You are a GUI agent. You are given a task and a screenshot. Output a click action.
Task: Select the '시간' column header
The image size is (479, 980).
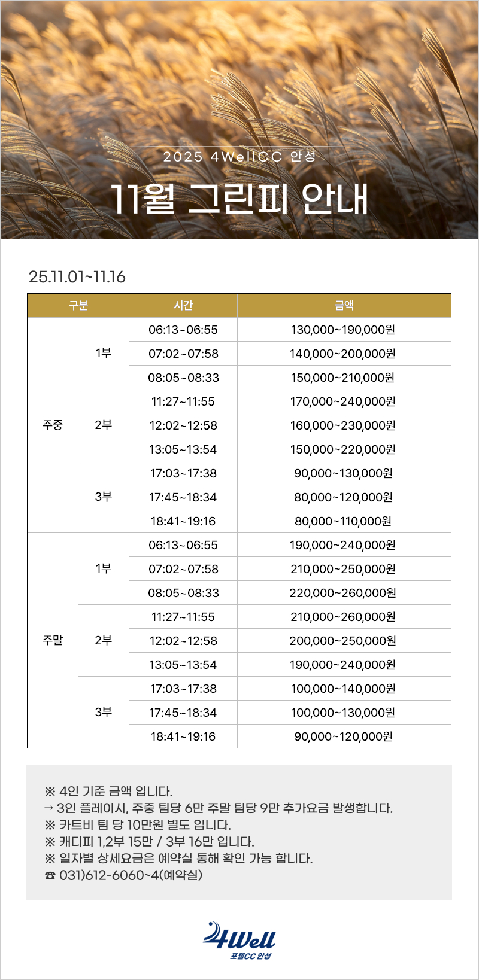tap(183, 306)
